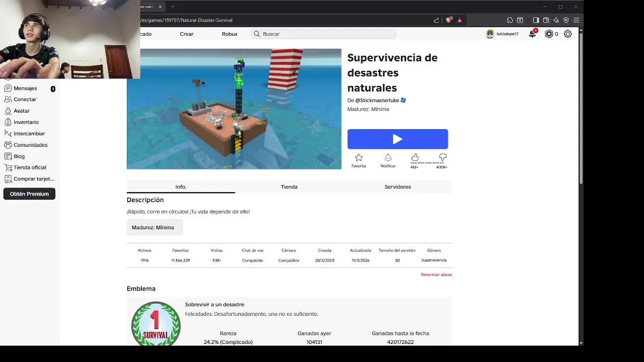Click the Creada date 28/3/2008

325,260
